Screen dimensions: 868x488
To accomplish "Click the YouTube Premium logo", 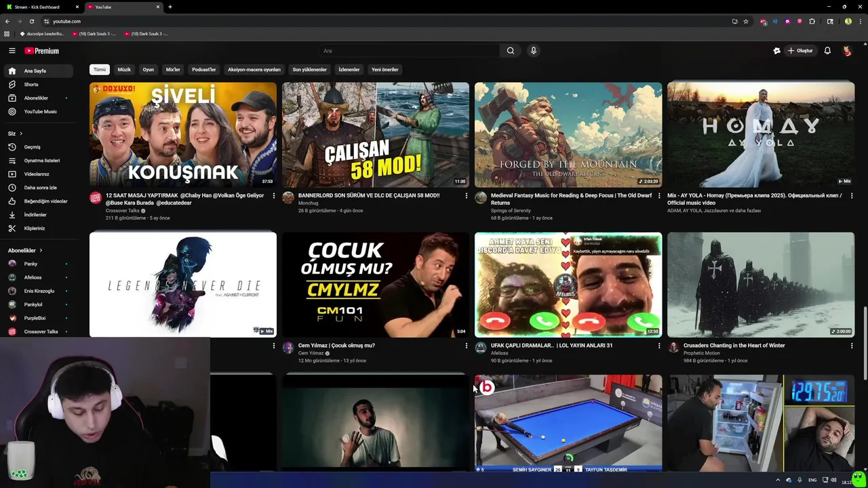I will (x=42, y=51).
